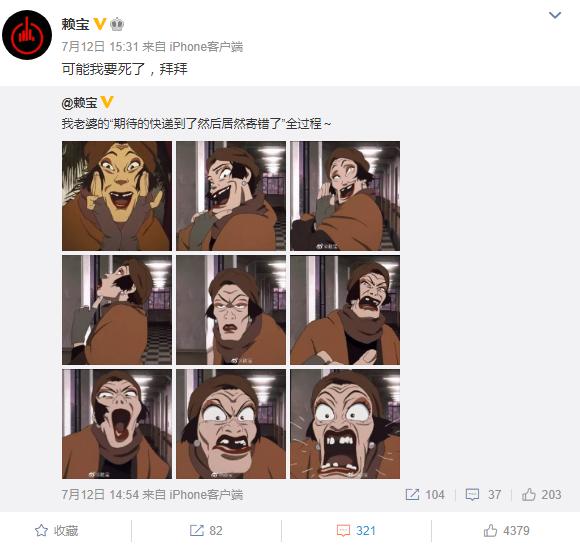Click the gold V verified badge beside 赖宝
The image size is (580, 546).
[x=100, y=24]
